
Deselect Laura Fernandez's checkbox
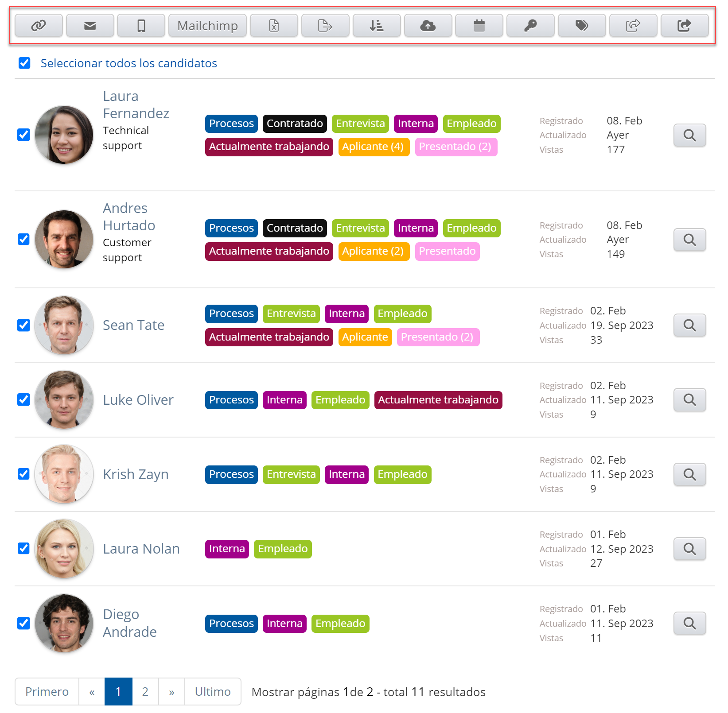point(23,135)
